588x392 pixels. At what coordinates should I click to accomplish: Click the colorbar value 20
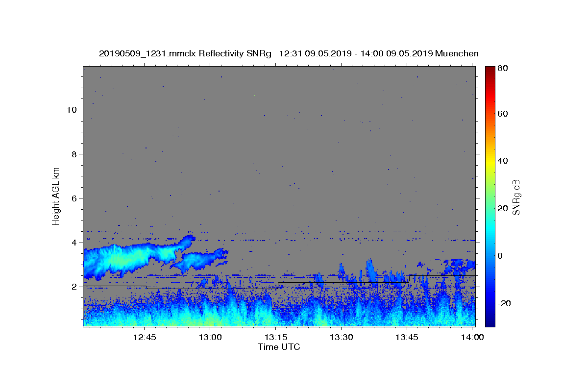503,208
